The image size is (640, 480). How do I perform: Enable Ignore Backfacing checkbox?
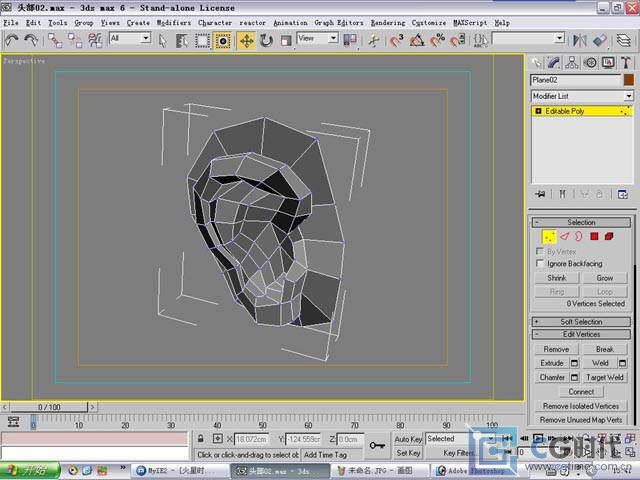click(540, 263)
